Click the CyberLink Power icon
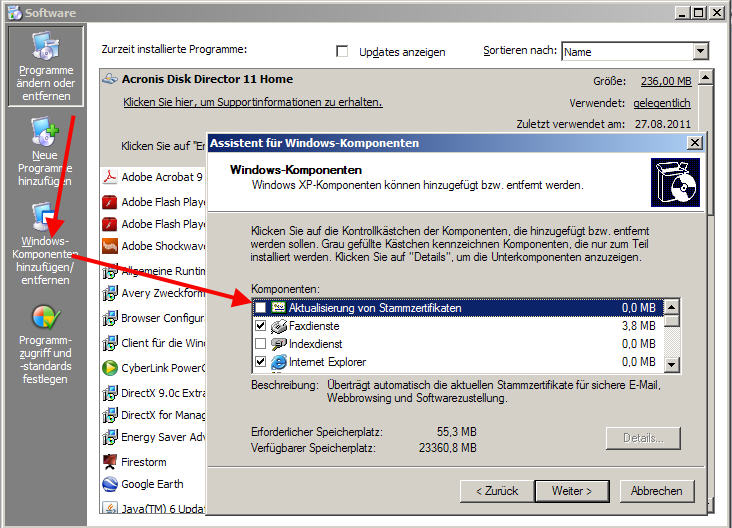This screenshot has width=732, height=528. 110,368
